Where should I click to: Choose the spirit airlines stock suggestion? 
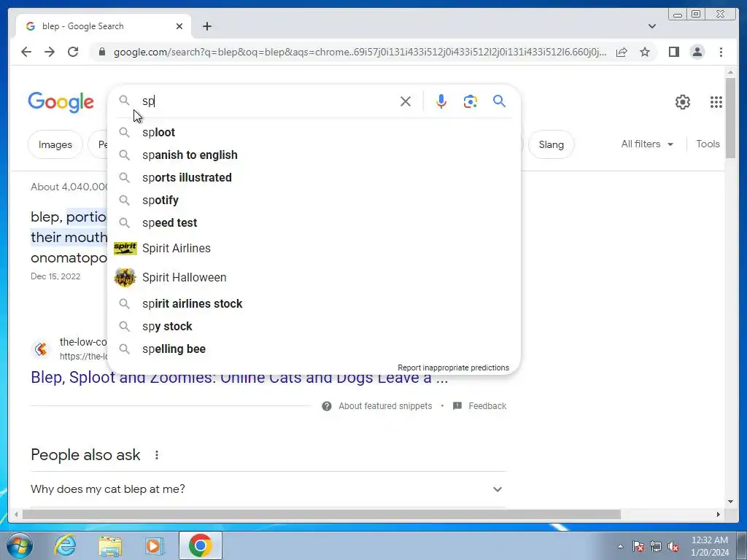click(x=314, y=304)
